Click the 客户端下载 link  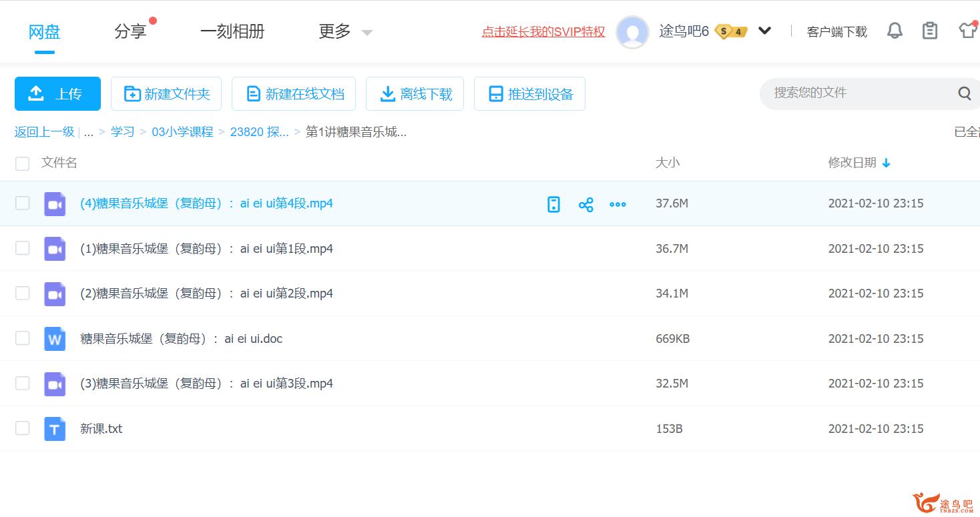click(837, 31)
